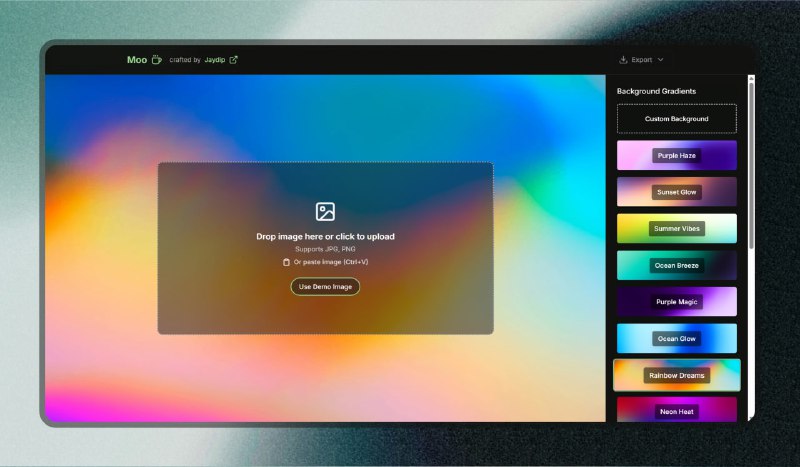Image resolution: width=800 pixels, height=467 pixels.
Task: Apply the Sunset Glow gradient
Action: (676, 192)
